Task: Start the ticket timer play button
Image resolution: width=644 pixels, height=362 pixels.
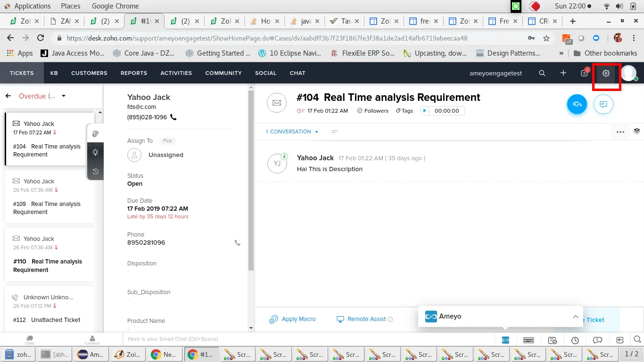Action: (424, 111)
